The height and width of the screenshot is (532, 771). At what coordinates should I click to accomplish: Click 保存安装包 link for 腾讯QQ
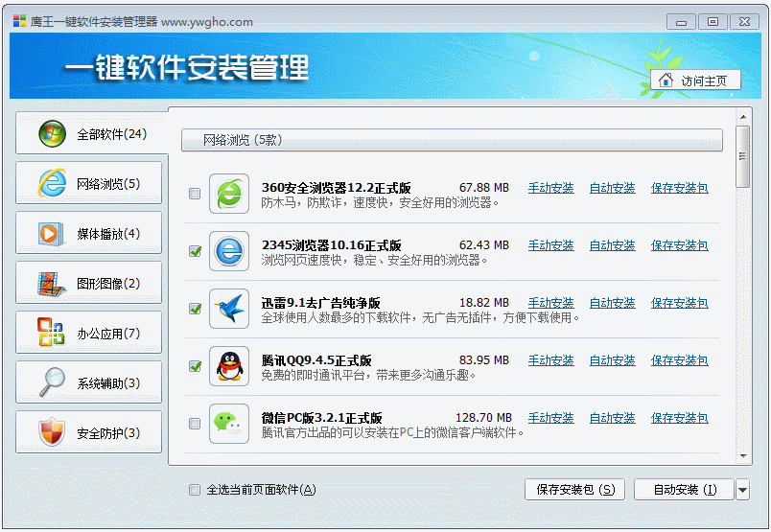(680, 360)
